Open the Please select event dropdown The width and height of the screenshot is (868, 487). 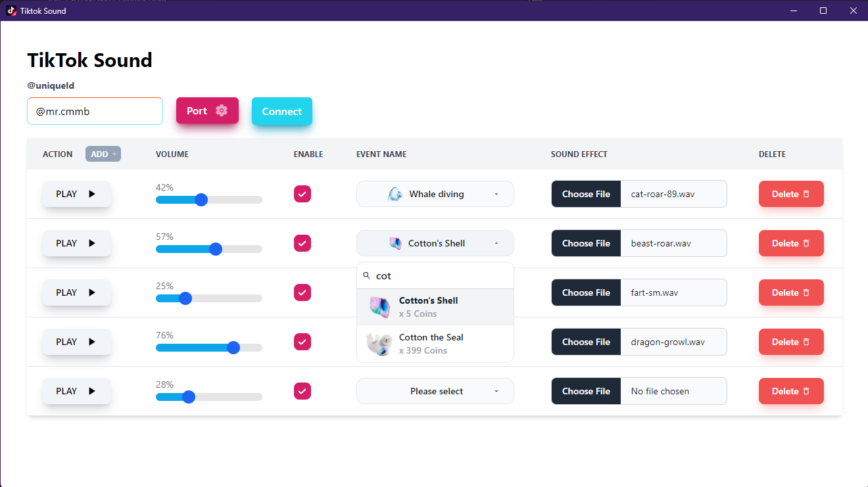click(435, 391)
